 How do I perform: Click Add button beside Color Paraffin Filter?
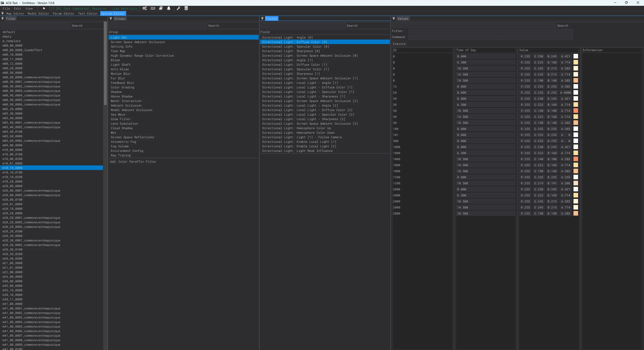113,162
